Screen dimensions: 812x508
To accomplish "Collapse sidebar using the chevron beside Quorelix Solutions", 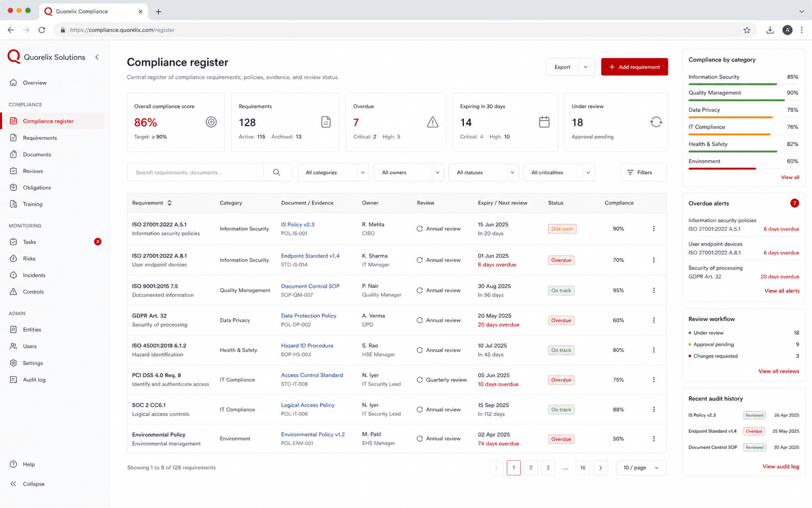I will [97, 57].
